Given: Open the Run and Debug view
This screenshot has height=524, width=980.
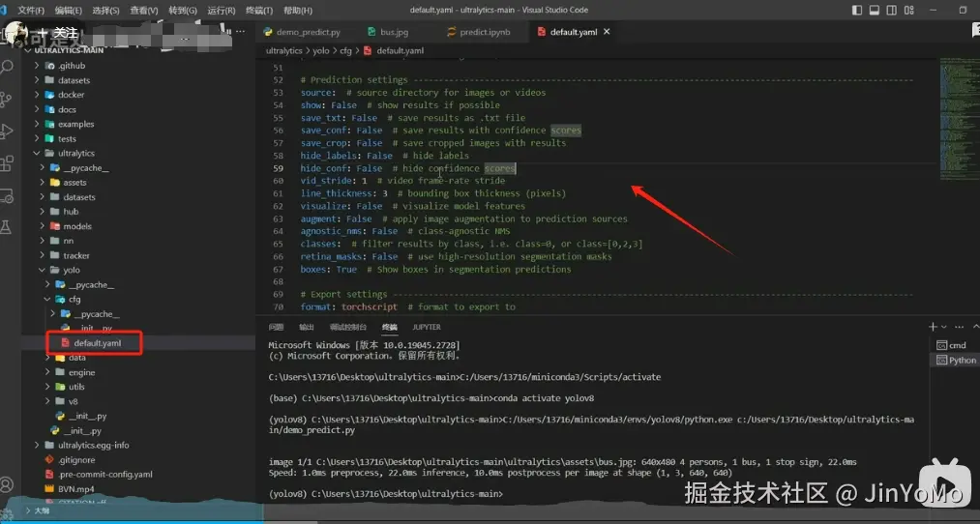Looking at the screenshot, I should [6, 131].
